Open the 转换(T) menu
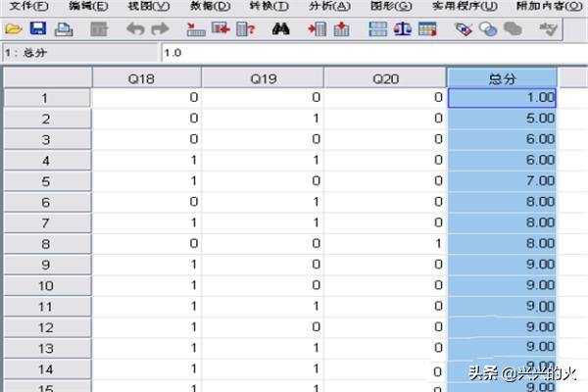The image size is (588, 392). point(268,7)
